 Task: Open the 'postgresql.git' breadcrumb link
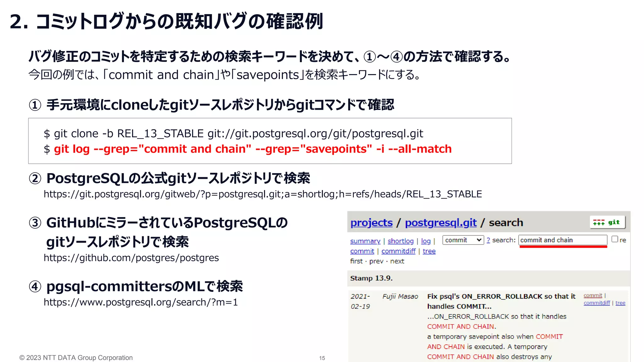coord(441,222)
